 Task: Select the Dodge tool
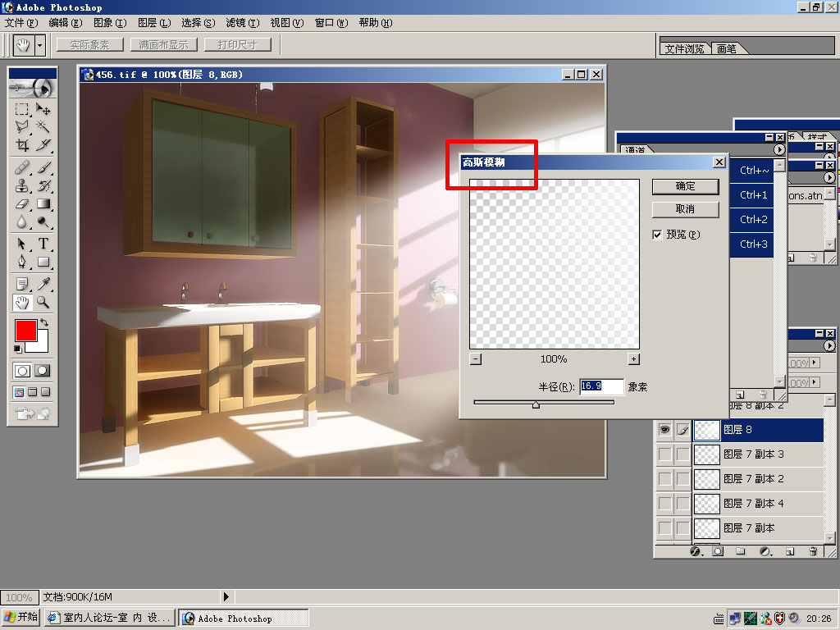43,221
